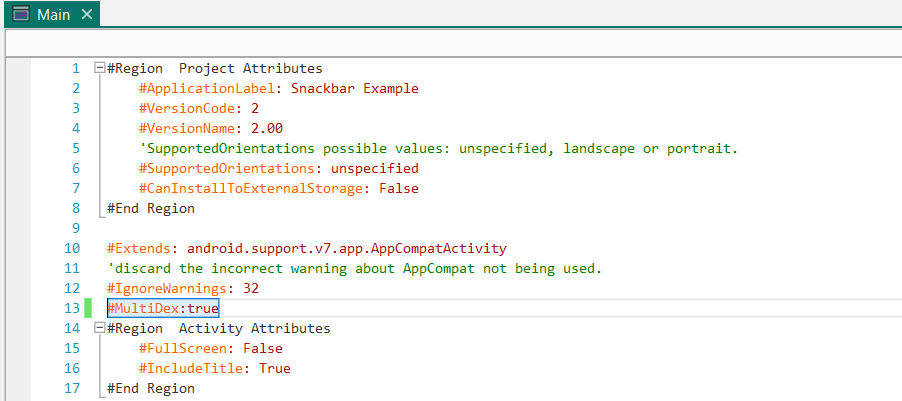Click the #FullScreen: False line
Screen dimensions: 902x401
click(x=211, y=349)
